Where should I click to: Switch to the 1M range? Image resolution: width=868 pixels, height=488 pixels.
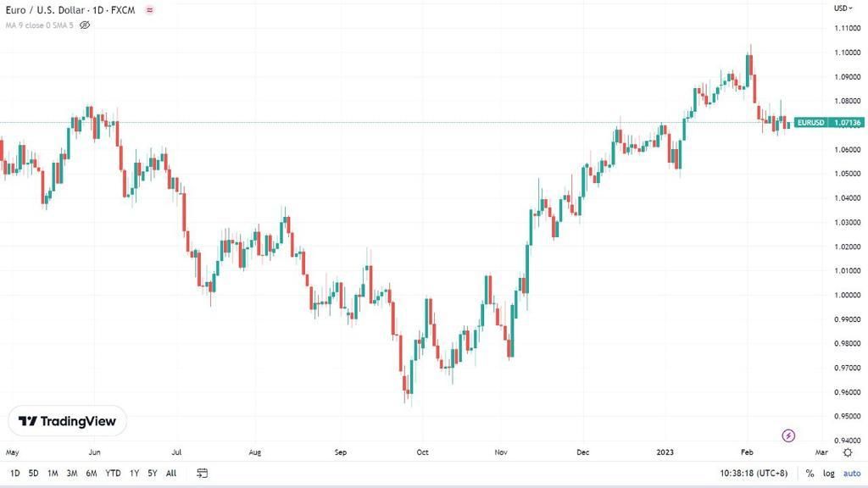pyautogui.click(x=53, y=473)
